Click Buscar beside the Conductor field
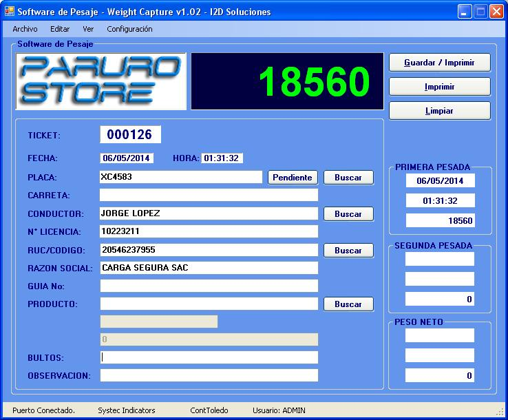This screenshot has height=420, width=508. point(348,214)
